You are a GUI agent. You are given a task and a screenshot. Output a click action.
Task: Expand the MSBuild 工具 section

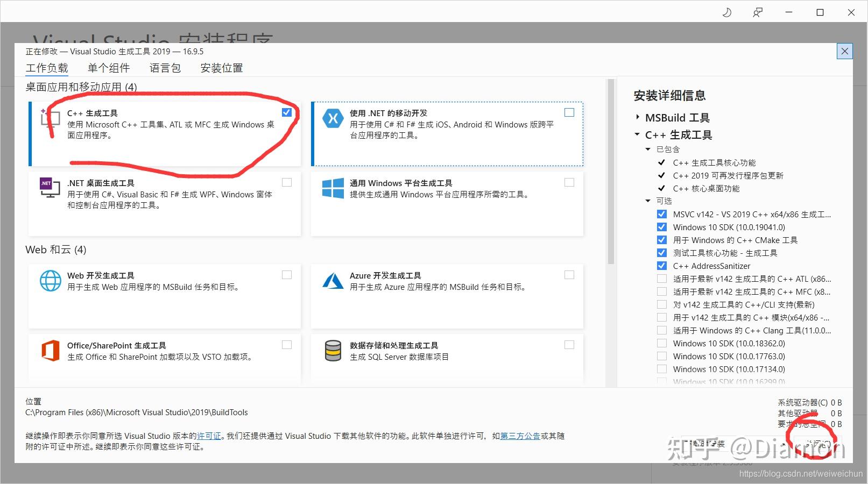click(x=638, y=117)
